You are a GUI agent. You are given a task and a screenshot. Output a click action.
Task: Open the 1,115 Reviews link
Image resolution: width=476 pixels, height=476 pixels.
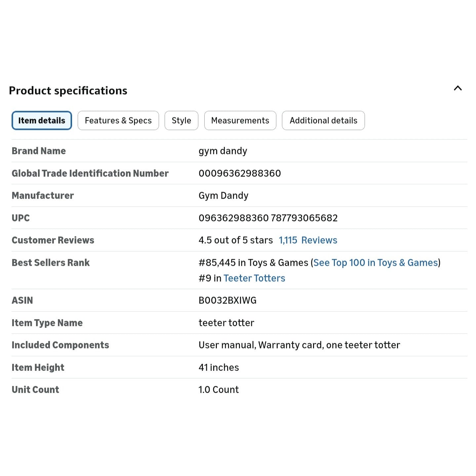[x=308, y=240]
